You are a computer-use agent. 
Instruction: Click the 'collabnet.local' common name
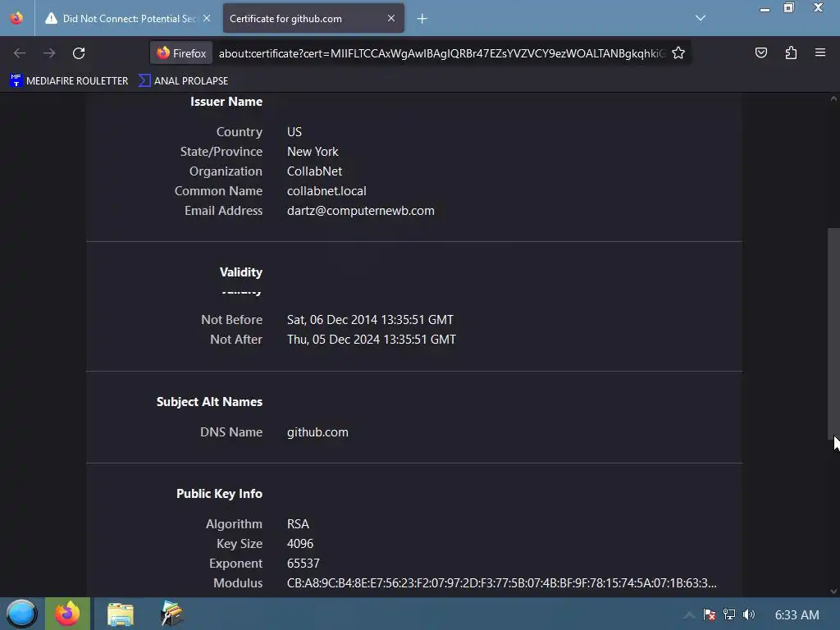[x=326, y=190]
